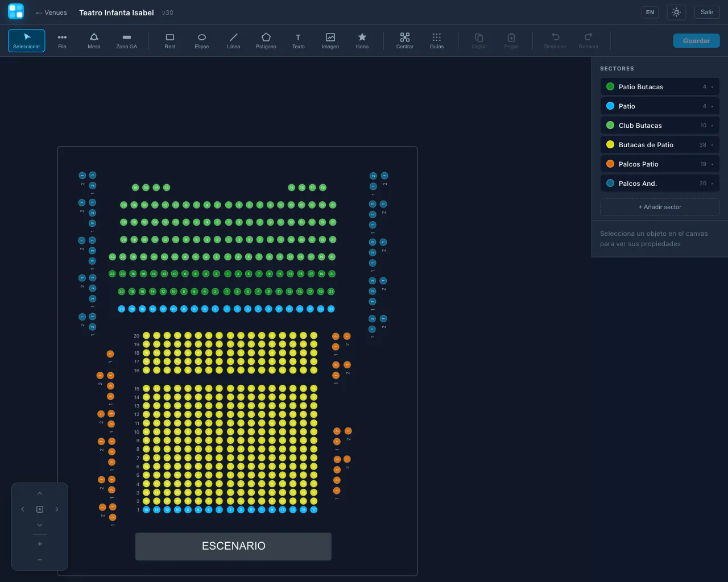
Task: Click row label 15 in yellow block
Action: pos(136,389)
